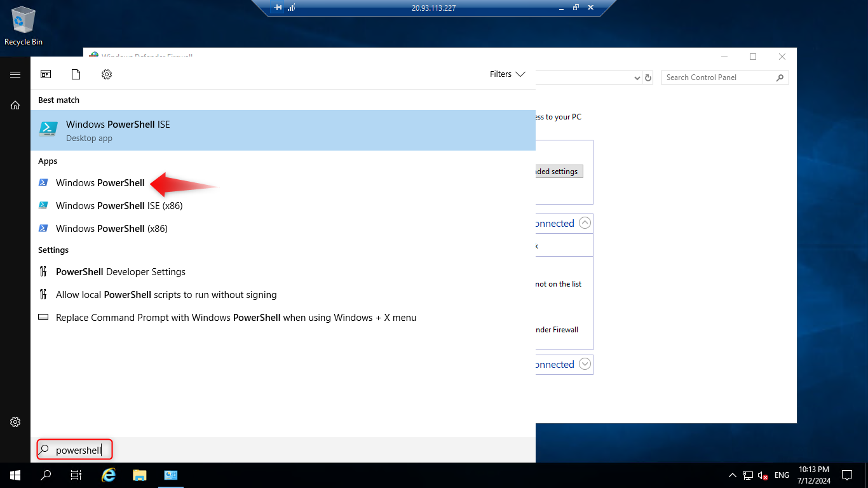This screenshot has height=488, width=868.
Task: Expand the downward chevron section in Firewall window
Action: [x=585, y=364]
